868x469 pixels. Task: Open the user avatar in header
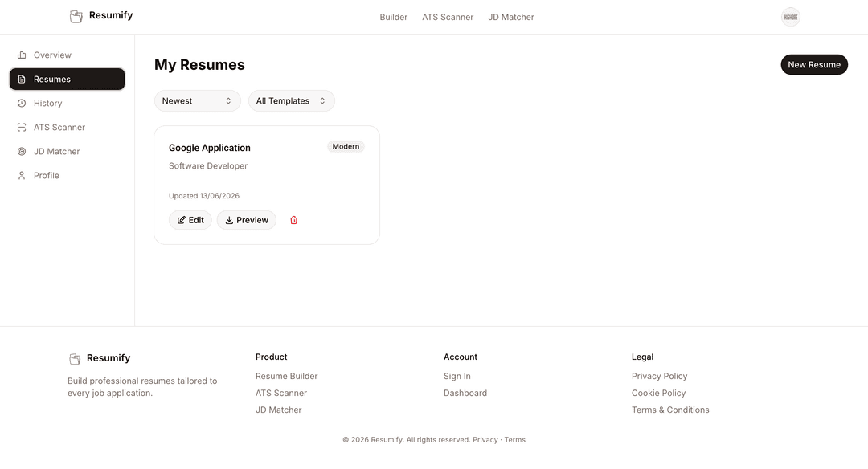791,17
